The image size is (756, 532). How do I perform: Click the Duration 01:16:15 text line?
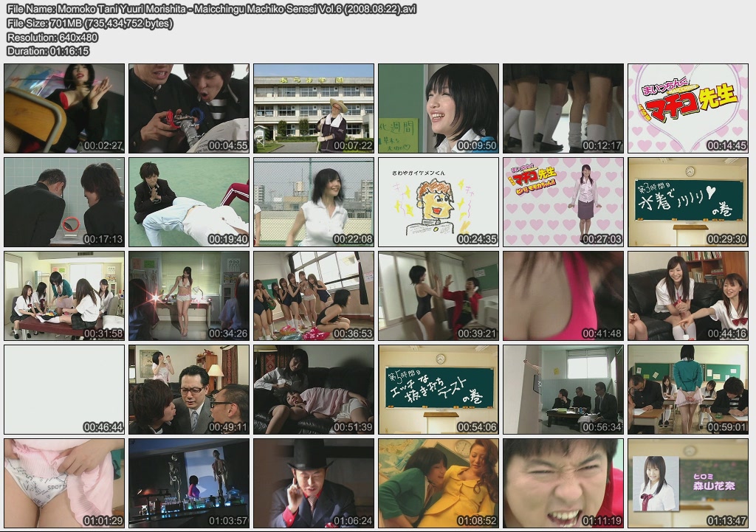(x=48, y=51)
